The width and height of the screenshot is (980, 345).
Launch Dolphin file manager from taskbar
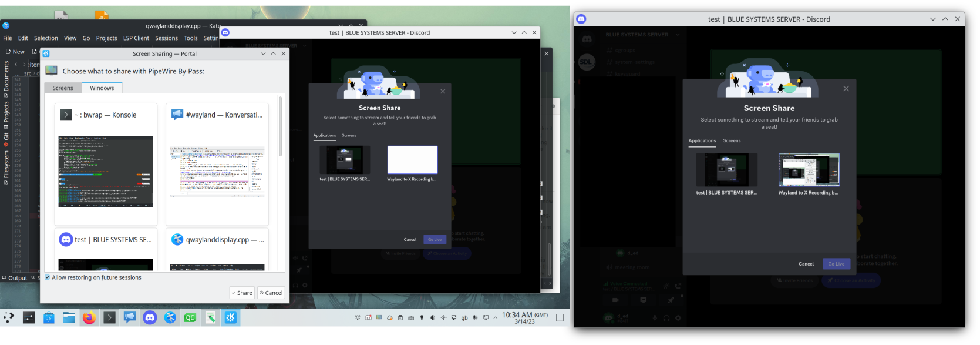69,318
